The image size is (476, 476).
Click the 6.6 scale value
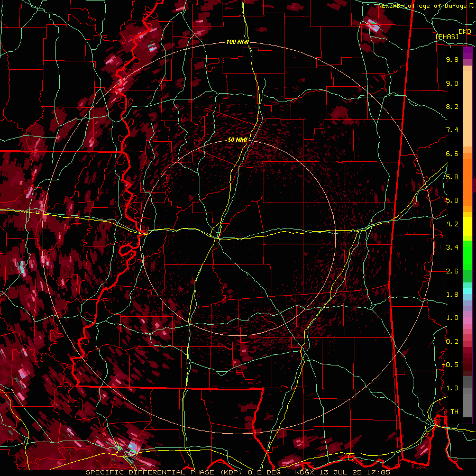[452, 153]
